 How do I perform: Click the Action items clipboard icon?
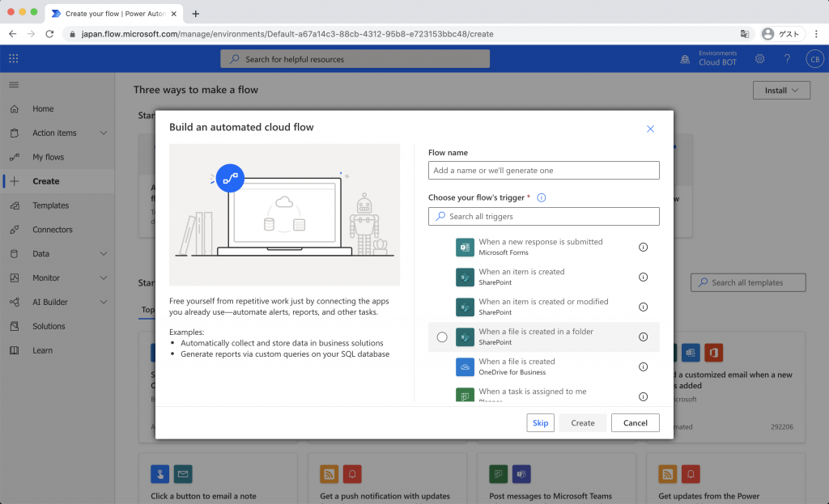[x=15, y=133]
